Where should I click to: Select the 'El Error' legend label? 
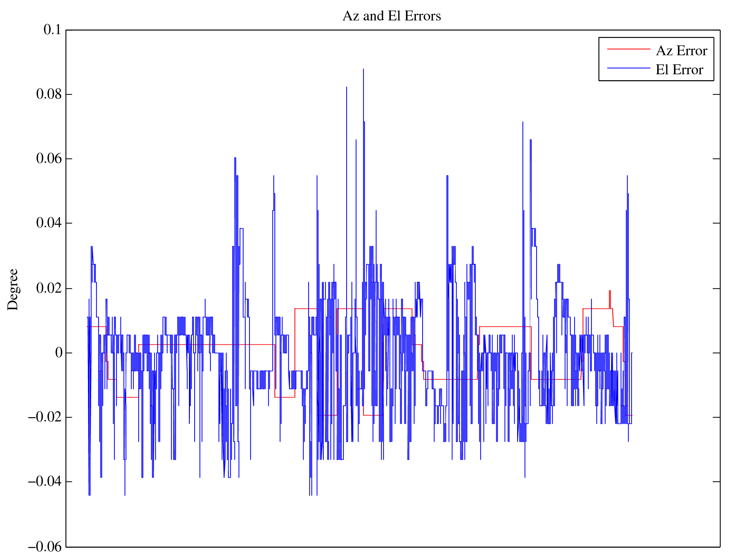679,70
